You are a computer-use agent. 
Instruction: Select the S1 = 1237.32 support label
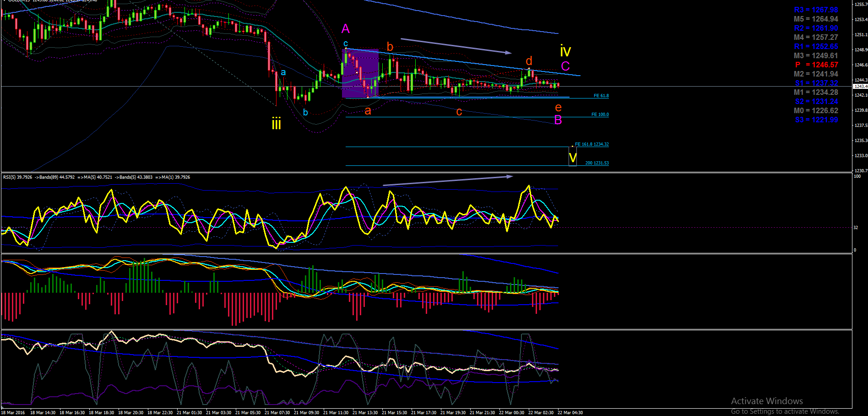816,83
